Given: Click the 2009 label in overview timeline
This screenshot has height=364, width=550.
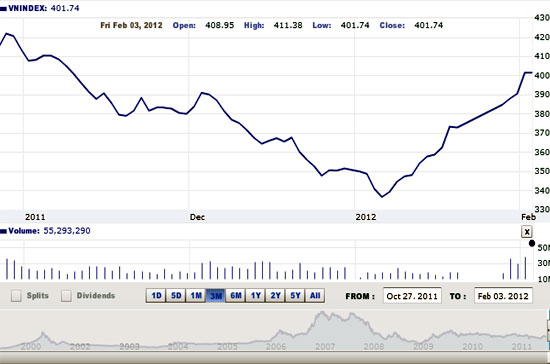Looking at the screenshot, I should pyautogui.click(x=423, y=346).
